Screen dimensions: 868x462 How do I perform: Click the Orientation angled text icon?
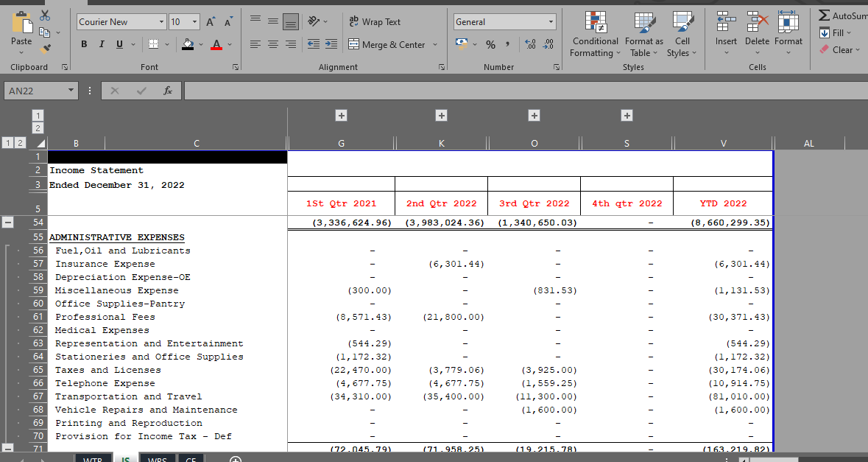(314, 21)
